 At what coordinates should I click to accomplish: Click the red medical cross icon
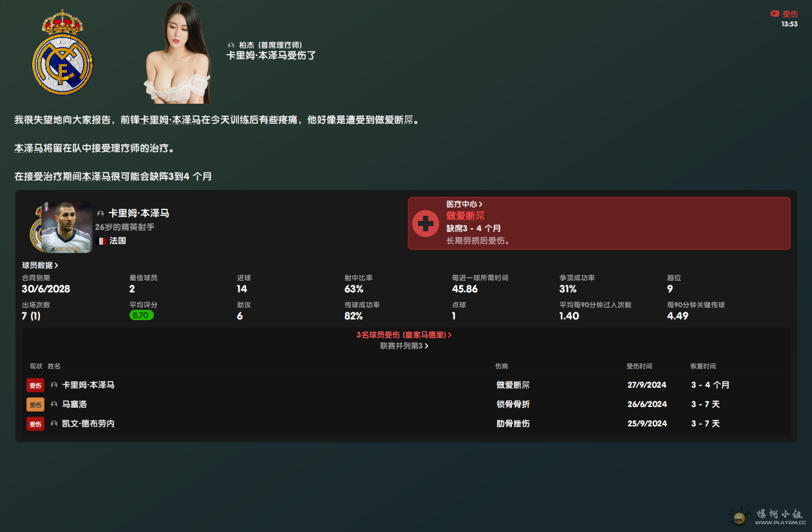[x=425, y=223]
